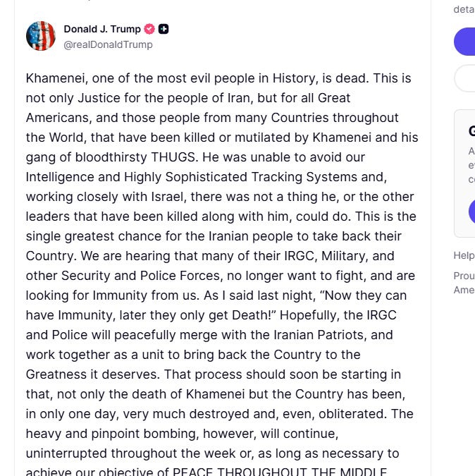Click the red verified checkmark badge
The height and width of the screenshot is (476, 475).
(149, 29)
